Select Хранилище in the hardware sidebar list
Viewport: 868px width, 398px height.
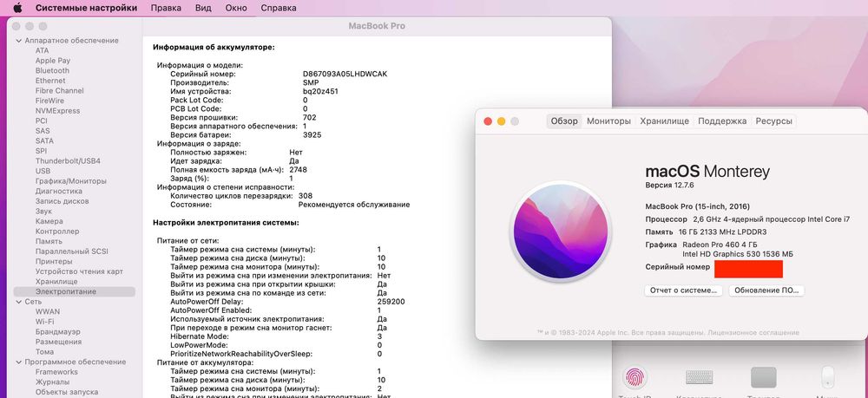tap(56, 281)
